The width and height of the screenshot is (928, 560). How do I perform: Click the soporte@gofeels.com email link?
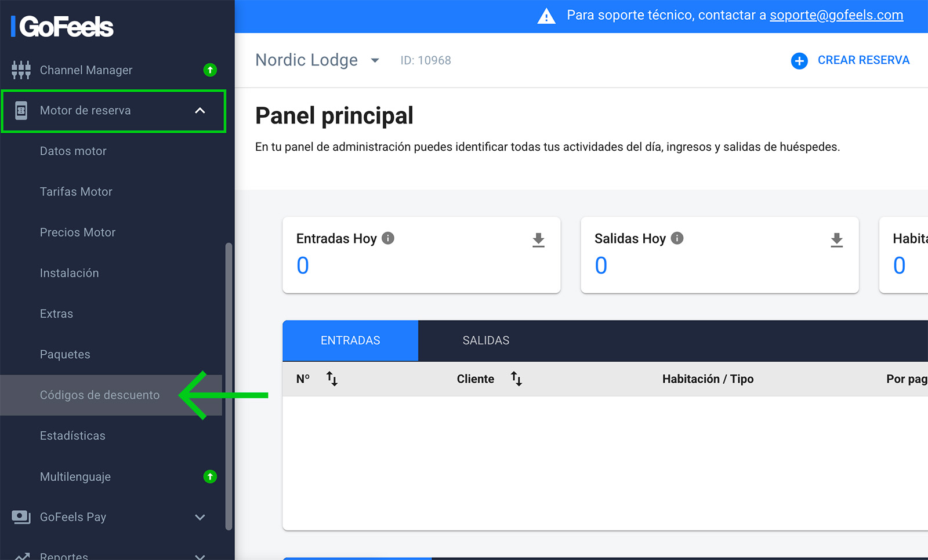coord(836,16)
